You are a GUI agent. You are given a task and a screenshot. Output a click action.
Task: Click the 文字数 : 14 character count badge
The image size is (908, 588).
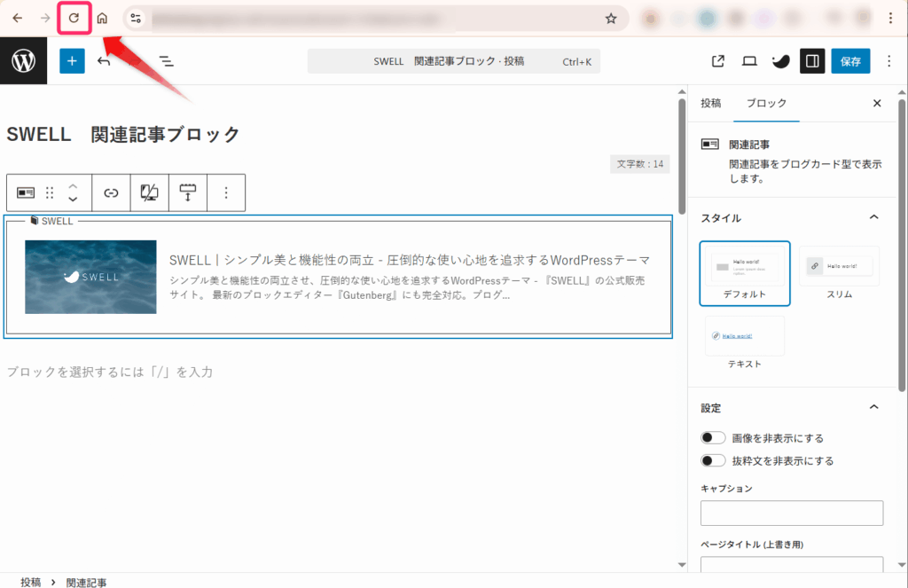640,164
